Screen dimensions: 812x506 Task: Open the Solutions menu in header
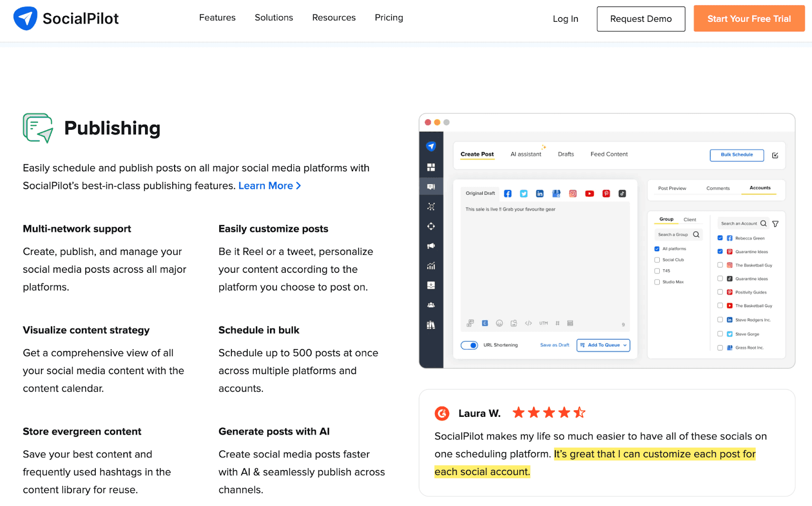274,18
